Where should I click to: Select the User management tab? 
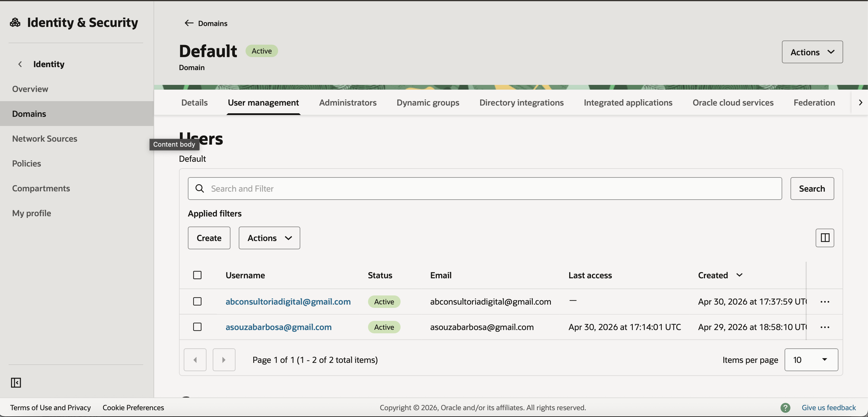click(x=263, y=102)
